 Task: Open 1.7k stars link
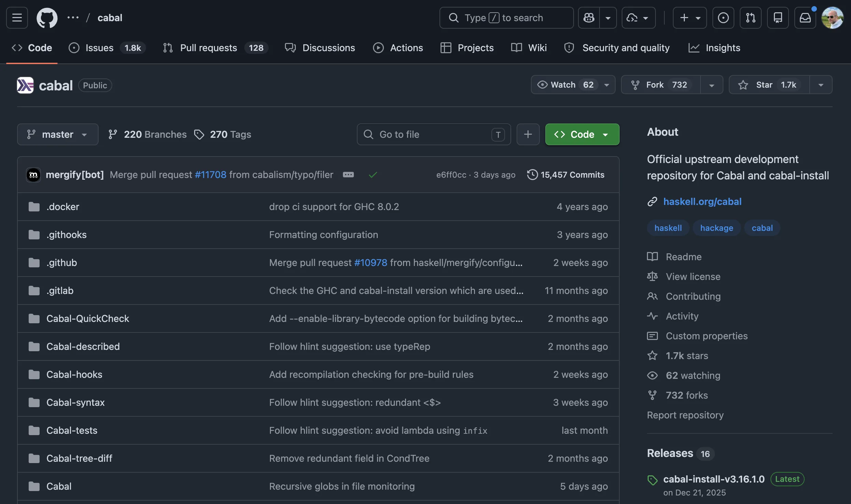coord(678,356)
